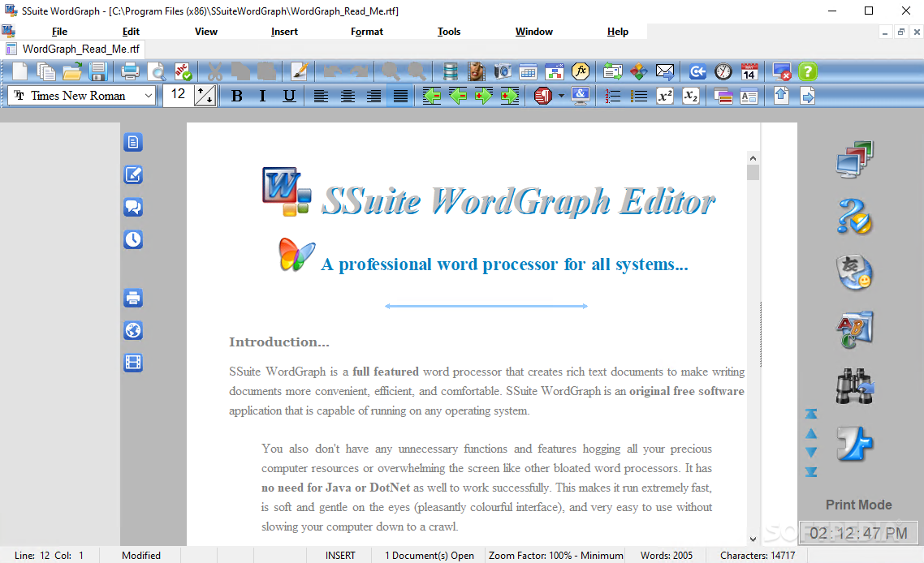
Task: Toggle italic formatting
Action: coord(263,96)
